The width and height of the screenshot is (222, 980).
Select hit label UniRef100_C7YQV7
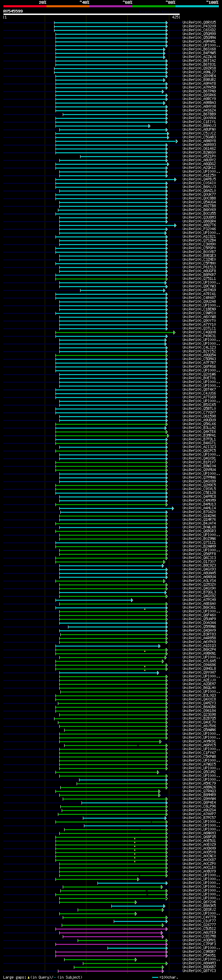199,412
